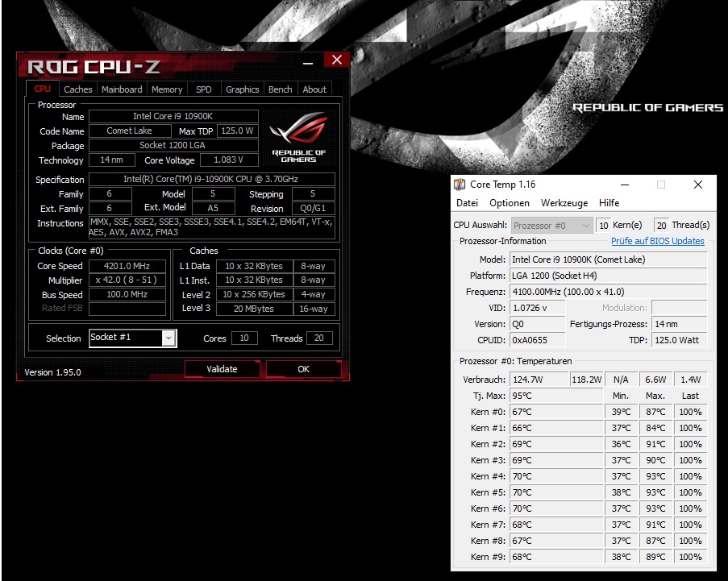Image resolution: width=728 pixels, height=581 pixels.
Task: Click the Cores count field in CPU-Z
Action: click(x=244, y=338)
